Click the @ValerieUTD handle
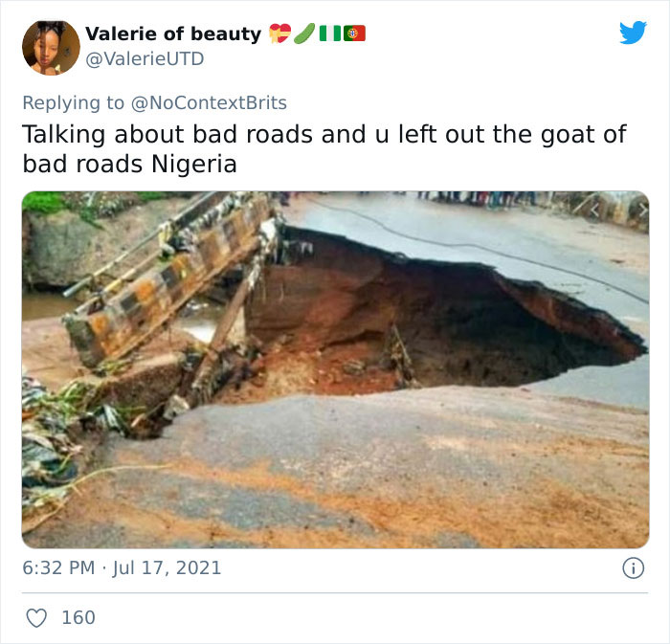The width and height of the screenshot is (670, 644). pyautogui.click(x=145, y=59)
